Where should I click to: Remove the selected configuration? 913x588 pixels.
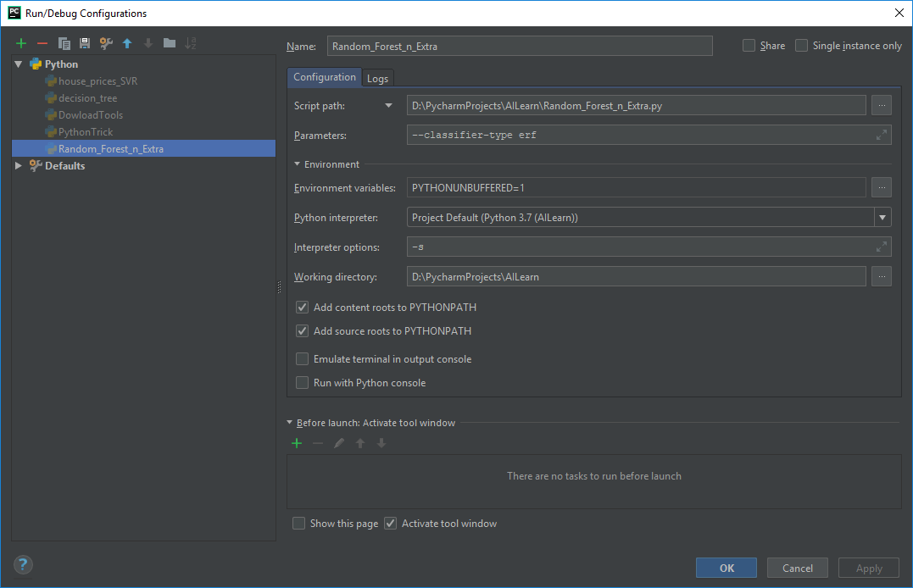point(42,43)
